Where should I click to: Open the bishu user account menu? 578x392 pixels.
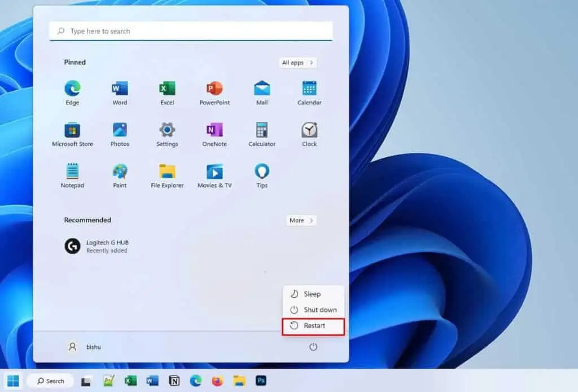(x=85, y=347)
